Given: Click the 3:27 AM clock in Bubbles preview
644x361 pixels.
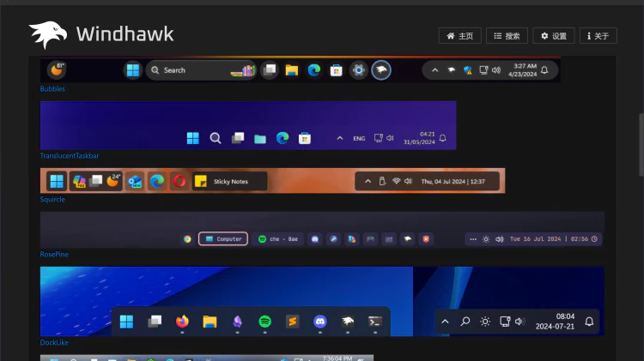Looking at the screenshot, I should point(522,70).
